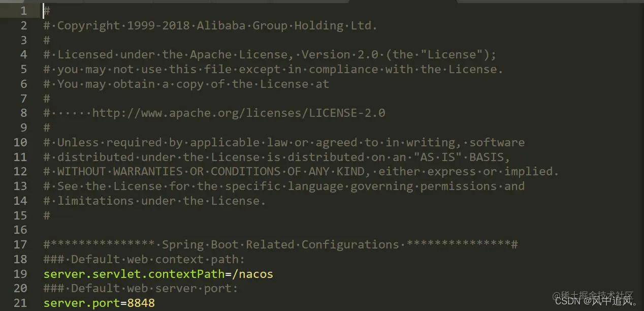Click line number 7 in the gutter
Viewport: 644px width, 311px height.
click(24, 99)
